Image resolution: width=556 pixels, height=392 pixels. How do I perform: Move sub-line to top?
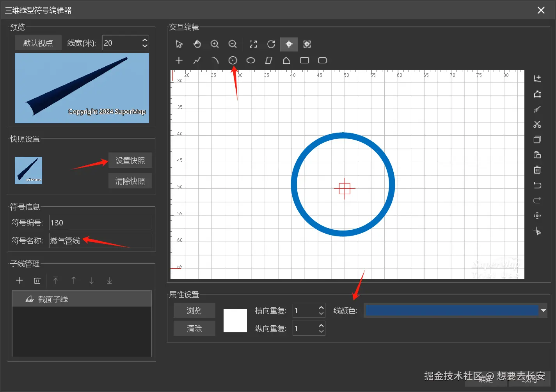56,280
